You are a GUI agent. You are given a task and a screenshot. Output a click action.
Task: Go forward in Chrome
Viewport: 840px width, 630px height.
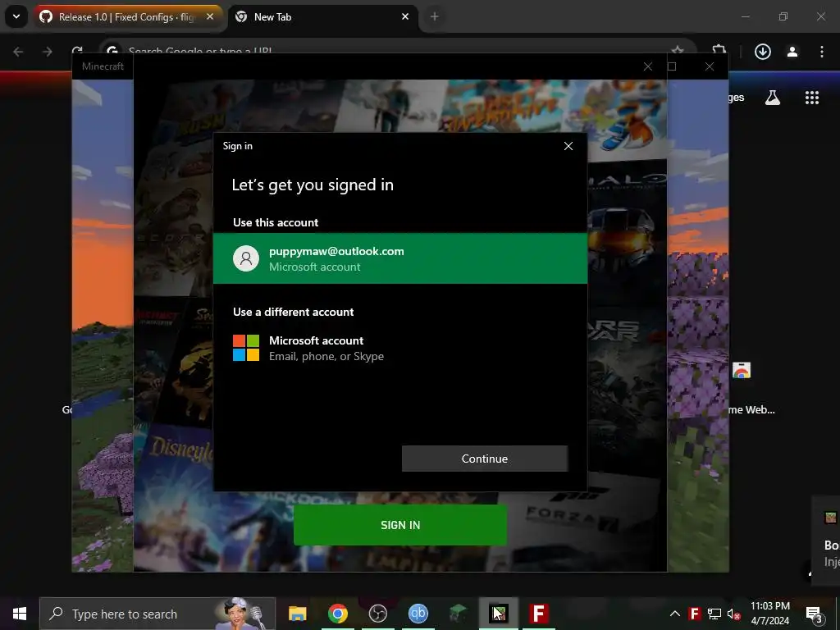(x=47, y=52)
